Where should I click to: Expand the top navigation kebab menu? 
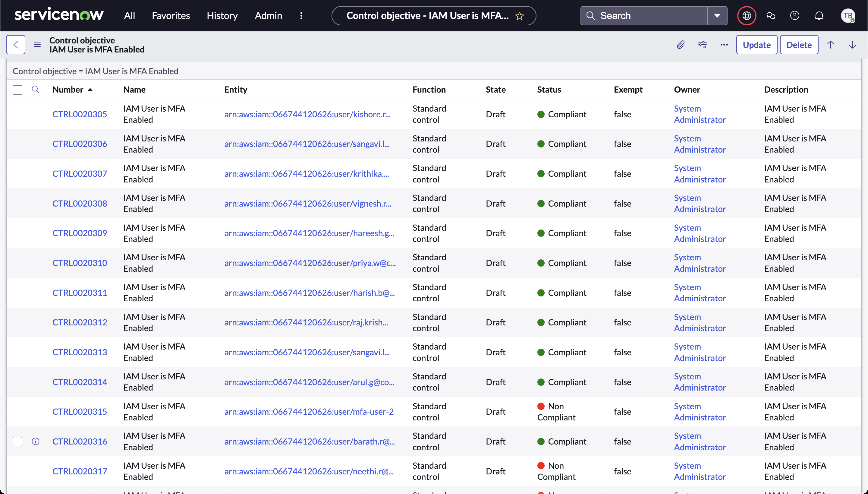coord(301,16)
